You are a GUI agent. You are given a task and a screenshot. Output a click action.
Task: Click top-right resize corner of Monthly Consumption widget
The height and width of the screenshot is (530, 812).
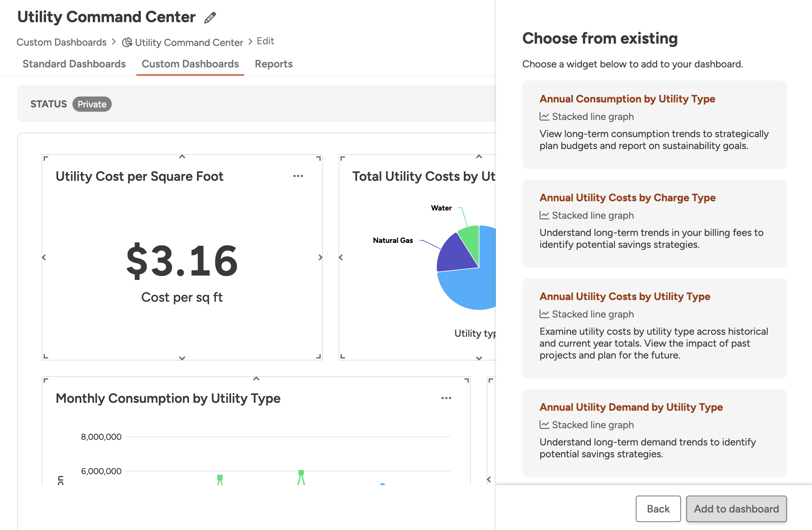[467, 380]
